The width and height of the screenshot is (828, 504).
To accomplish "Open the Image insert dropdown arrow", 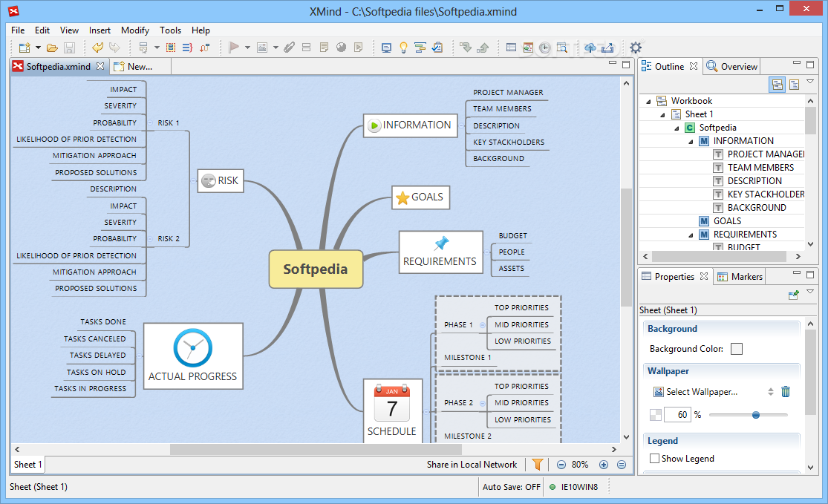I will pyautogui.click(x=276, y=48).
